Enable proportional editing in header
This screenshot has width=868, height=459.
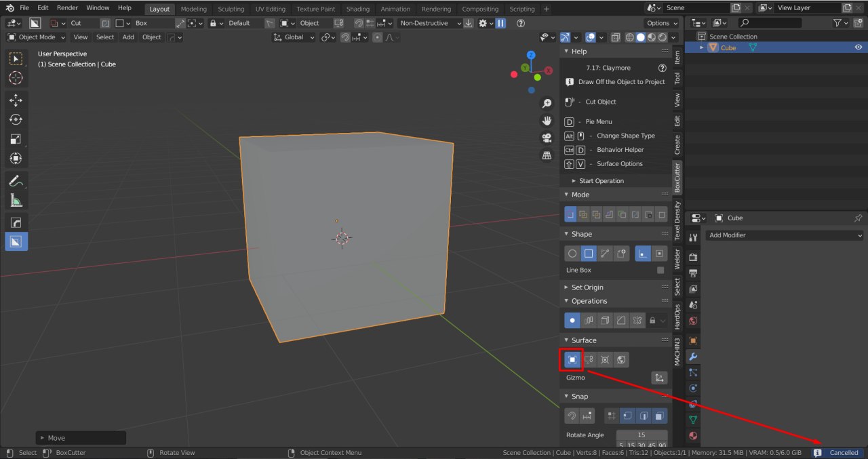pyautogui.click(x=378, y=37)
